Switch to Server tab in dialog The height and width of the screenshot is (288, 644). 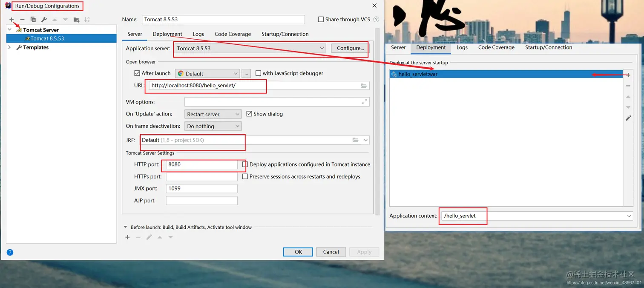(135, 34)
